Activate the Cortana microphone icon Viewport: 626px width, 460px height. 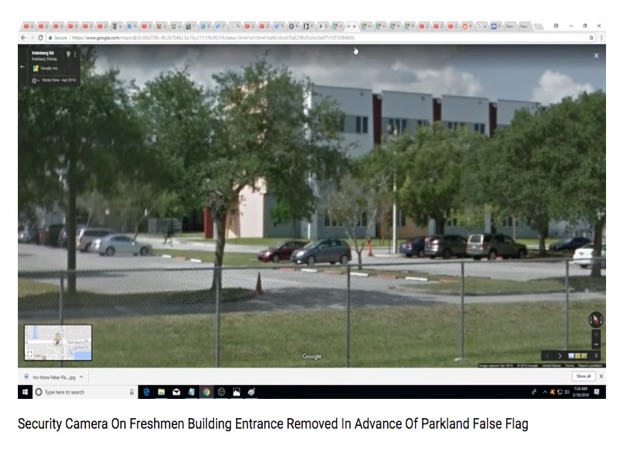(132, 392)
